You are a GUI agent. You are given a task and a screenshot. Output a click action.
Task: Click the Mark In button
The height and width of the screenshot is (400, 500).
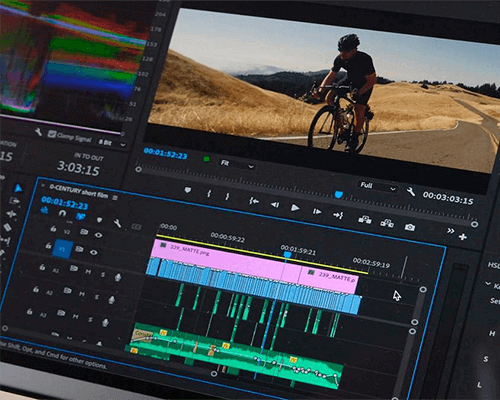[x=209, y=193]
